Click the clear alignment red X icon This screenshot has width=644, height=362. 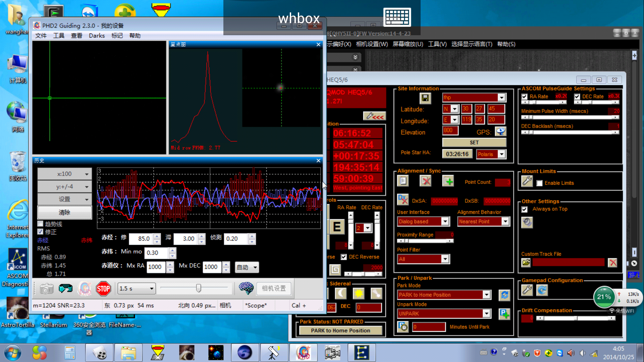[x=426, y=181]
